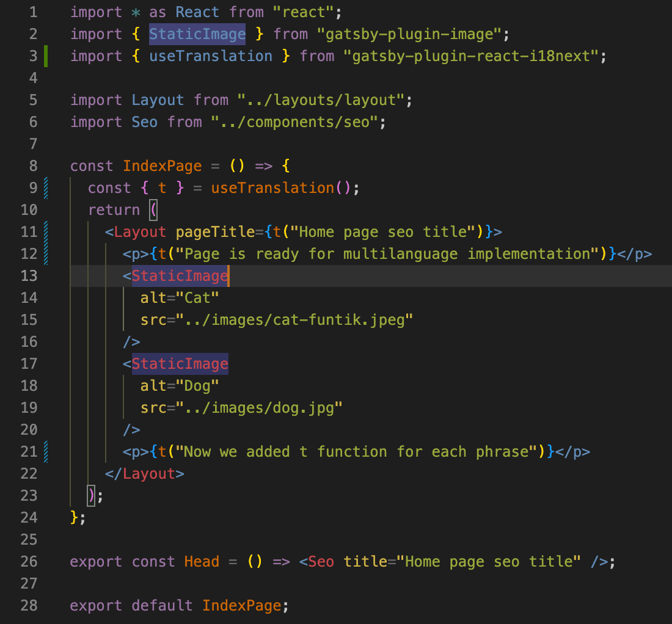Click the self-closing /> on line 16
The image size is (672, 624).
click(131, 342)
